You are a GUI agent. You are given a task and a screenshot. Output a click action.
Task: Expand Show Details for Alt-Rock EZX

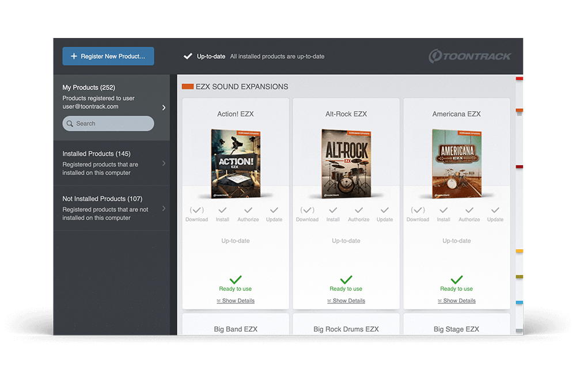tap(346, 300)
